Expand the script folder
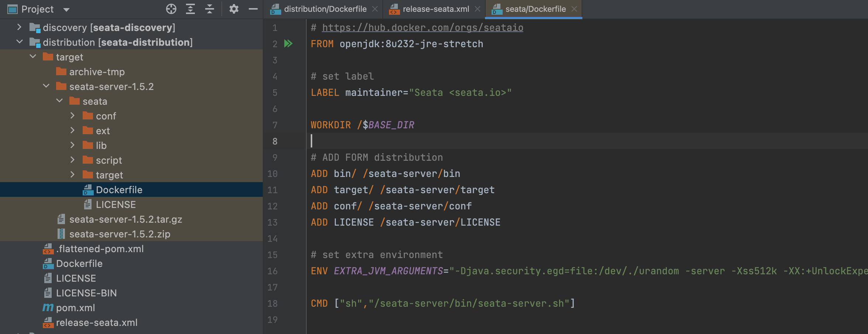868x334 pixels. coord(73,160)
